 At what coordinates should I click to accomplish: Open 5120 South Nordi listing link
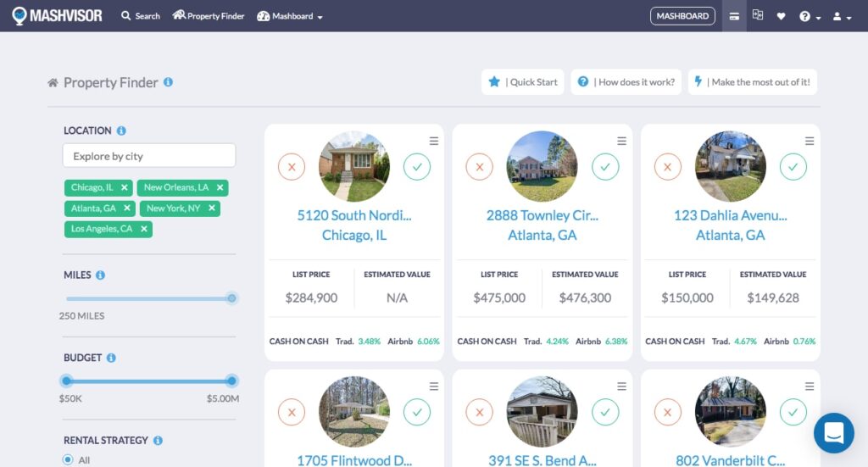tap(354, 225)
